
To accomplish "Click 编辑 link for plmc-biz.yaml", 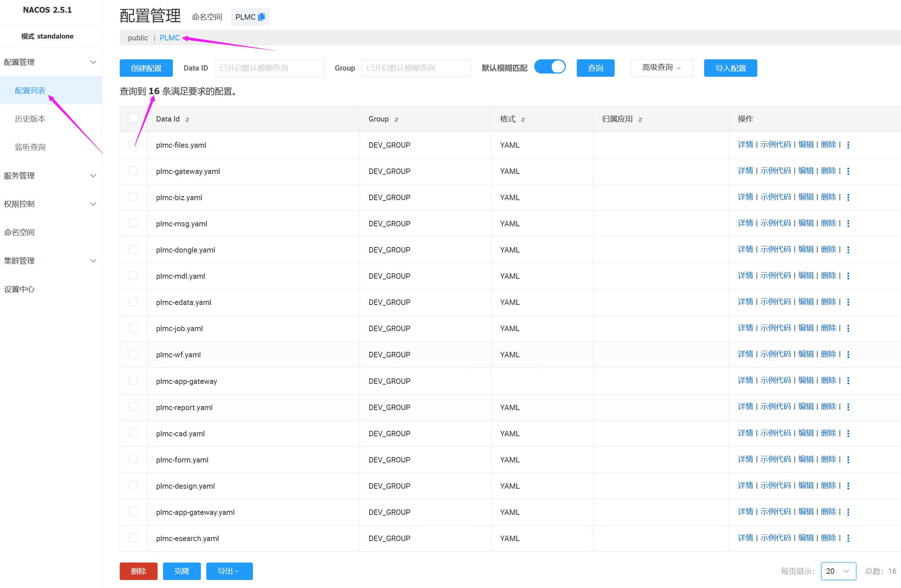I will pyautogui.click(x=806, y=197).
